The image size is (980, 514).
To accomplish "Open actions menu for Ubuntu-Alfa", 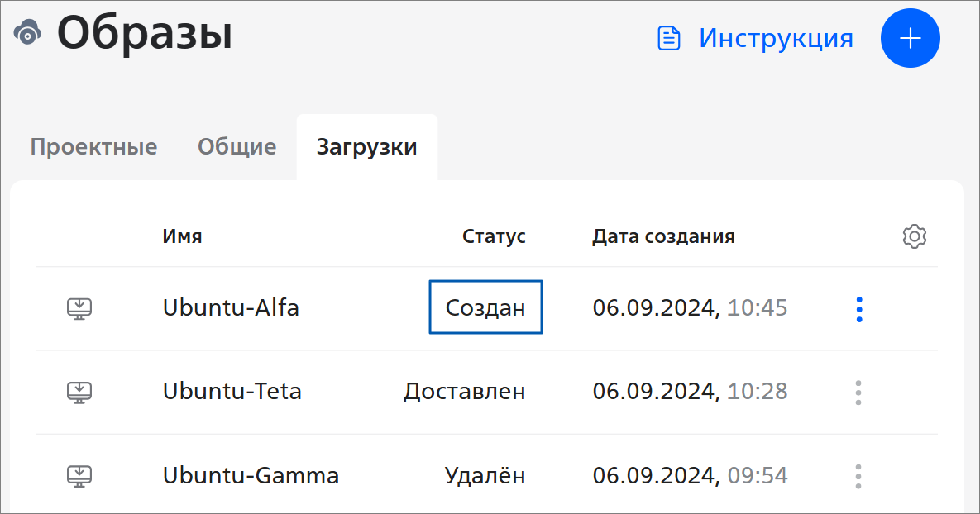I will point(859,309).
